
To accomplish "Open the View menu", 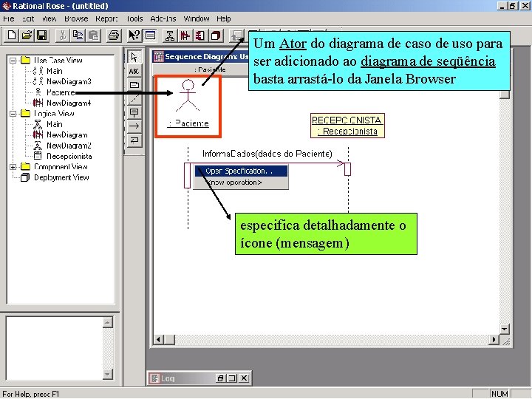I will pyautogui.click(x=49, y=18).
